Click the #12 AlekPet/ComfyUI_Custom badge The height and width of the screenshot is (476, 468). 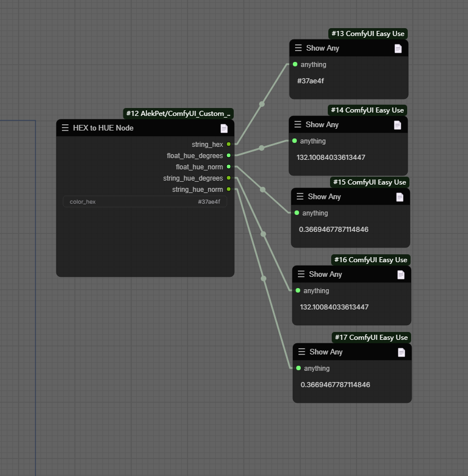(x=178, y=113)
